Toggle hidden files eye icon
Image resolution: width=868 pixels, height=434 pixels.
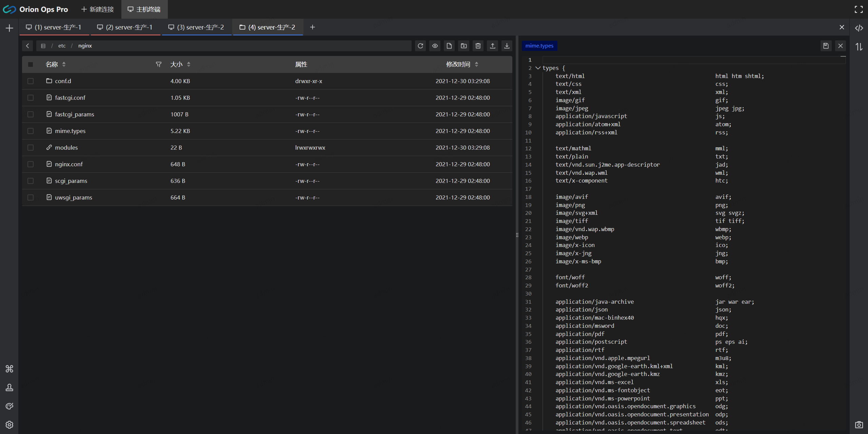(x=435, y=46)
